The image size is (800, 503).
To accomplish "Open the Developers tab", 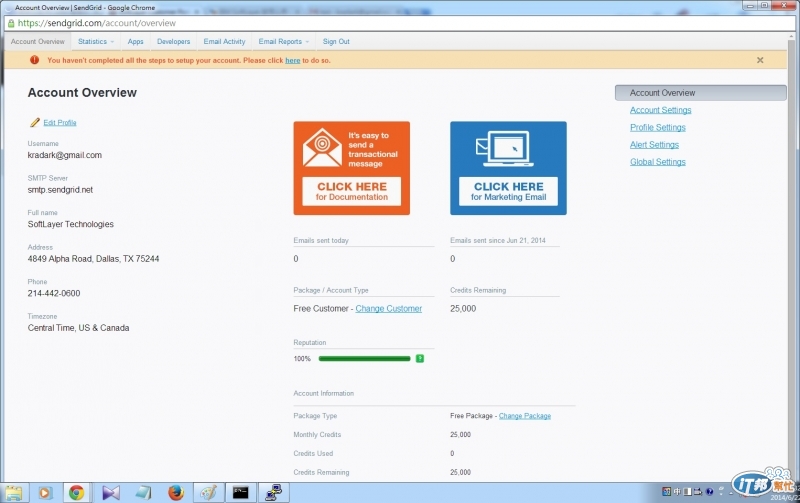I will point(173,41).
